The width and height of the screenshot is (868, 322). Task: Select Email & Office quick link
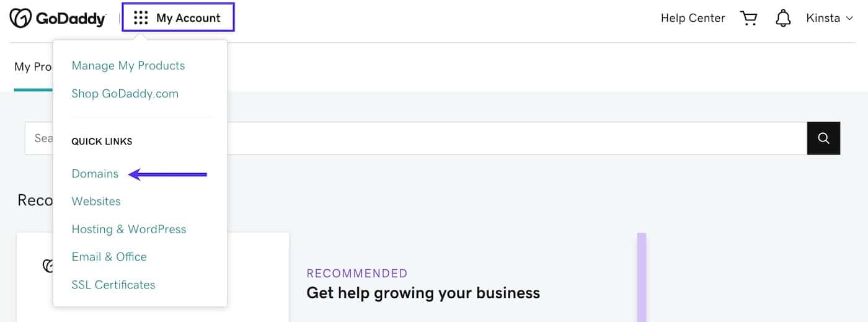pyautogui.click(x=109, y=257)
